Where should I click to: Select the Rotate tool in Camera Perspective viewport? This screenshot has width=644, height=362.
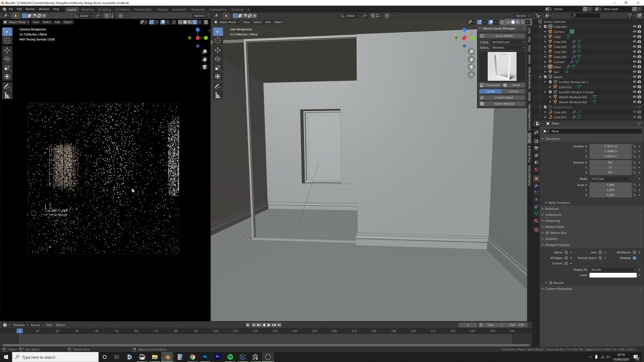pyautogui.click(x=7, y=59)
